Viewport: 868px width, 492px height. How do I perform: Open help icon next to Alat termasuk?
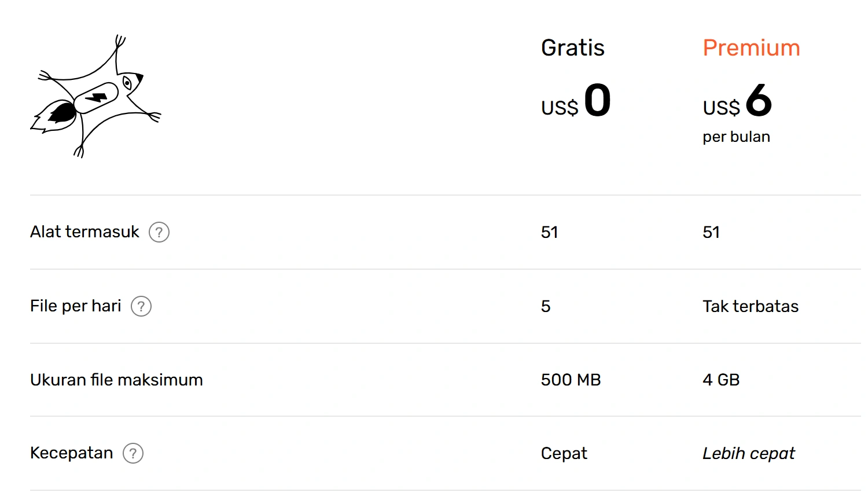pyautogui.click(x=159, y=232)
